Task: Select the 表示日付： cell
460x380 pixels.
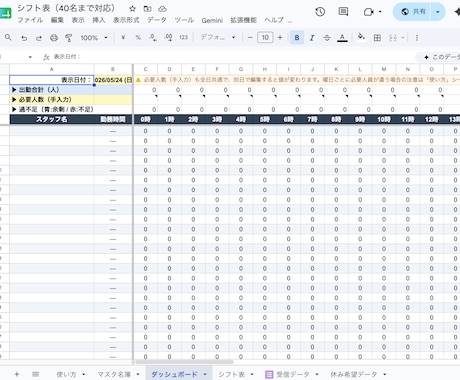Action: tap(52, 80)
